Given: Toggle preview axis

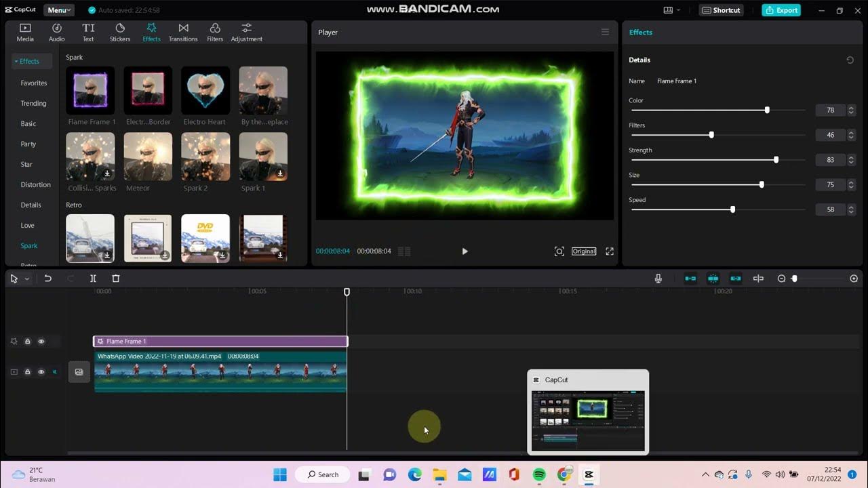Looking at the screenshot, I should tap(758, 279).
